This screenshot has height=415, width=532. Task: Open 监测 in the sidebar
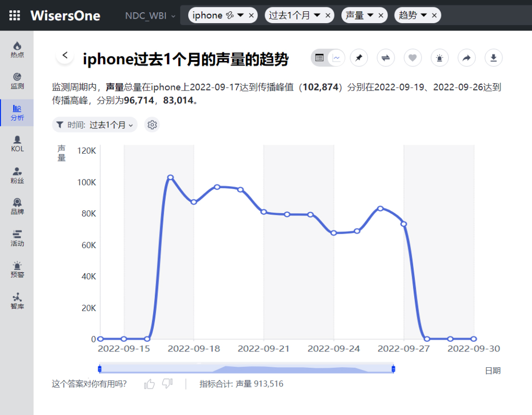pyautogui.click(x=17, y=81)
